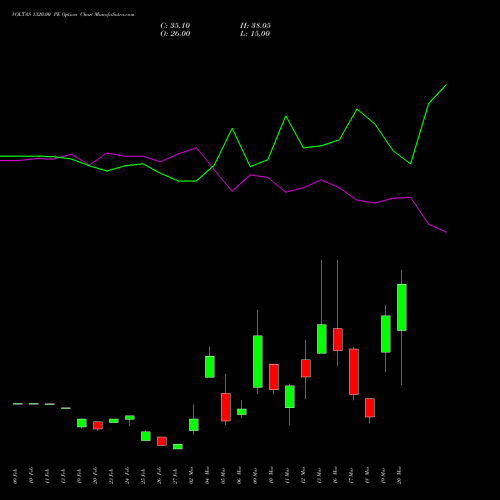The image size is (500, 500).
Task: Select the 19 Mar green candlestick
Action: coord(386,334)
